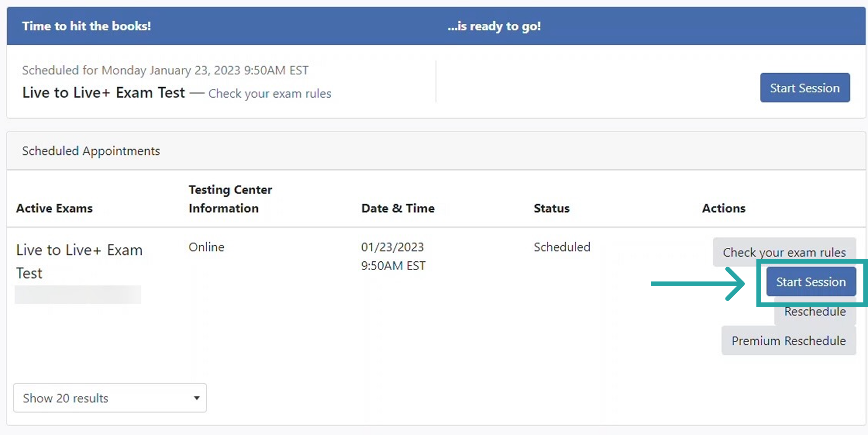Click the gray Check your exam rules button
868x435 pixels.
[x=784, y=252]
